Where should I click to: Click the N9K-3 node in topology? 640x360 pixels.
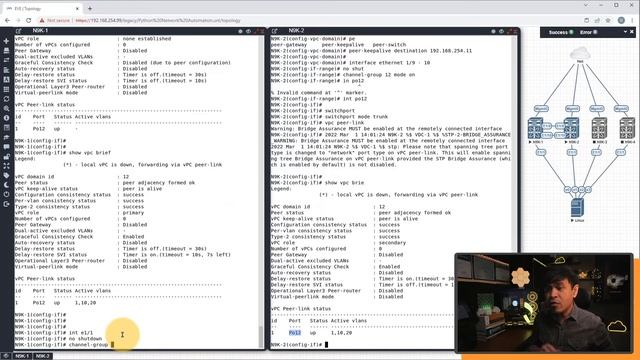pos(599,128)
